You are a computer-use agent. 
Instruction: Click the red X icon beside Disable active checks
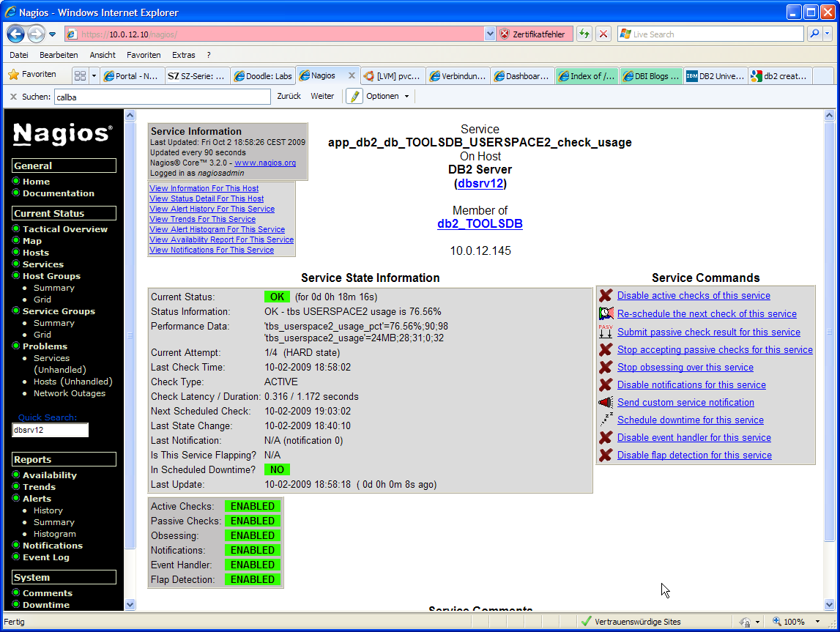(606, 296)
